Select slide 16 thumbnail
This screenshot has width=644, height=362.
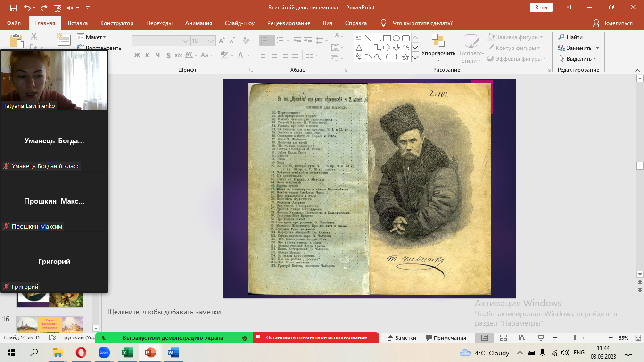coord(50,324)
